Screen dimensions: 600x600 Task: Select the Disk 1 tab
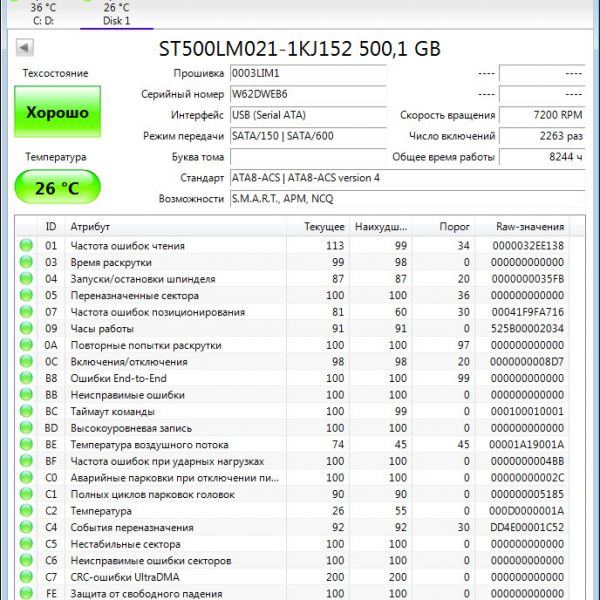coord(117,14)
